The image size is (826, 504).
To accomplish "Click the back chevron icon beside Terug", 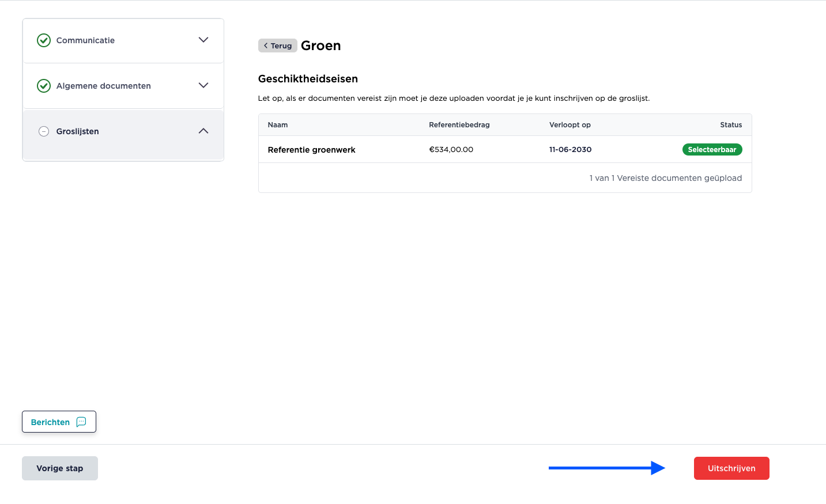I will coord(266,46).
